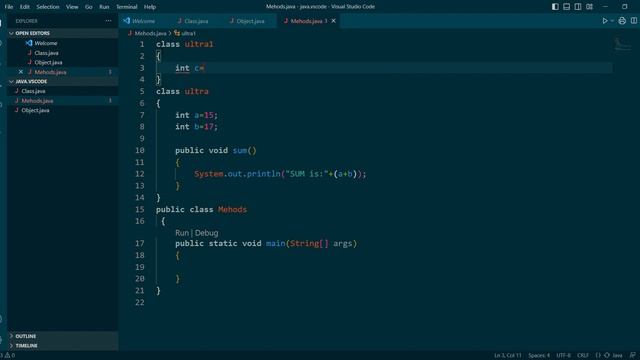Toggle the primary side bar layout icon
Image resolution: width=640 pixels, height=360 pixels.
click(555, 7)
